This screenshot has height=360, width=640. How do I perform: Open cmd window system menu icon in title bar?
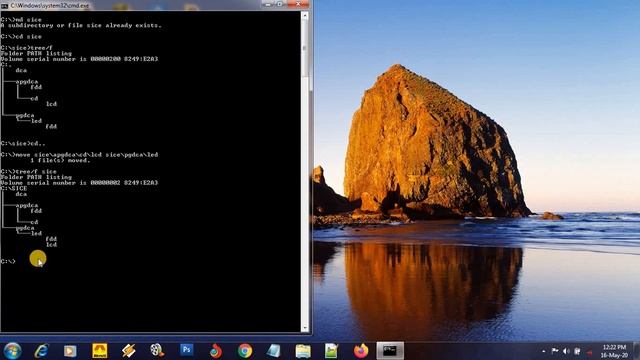[x=4, y=5]
